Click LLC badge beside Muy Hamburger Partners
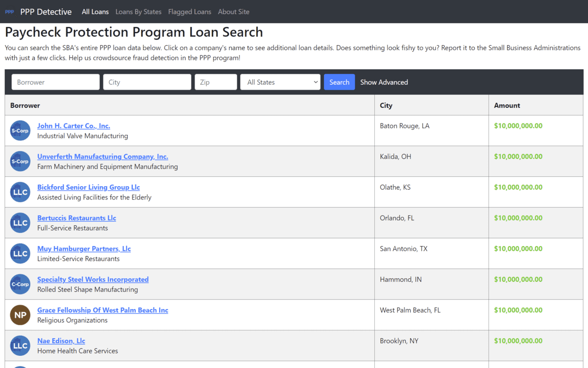This screenshot has height=368, width=588. click(x=20, y=253)
